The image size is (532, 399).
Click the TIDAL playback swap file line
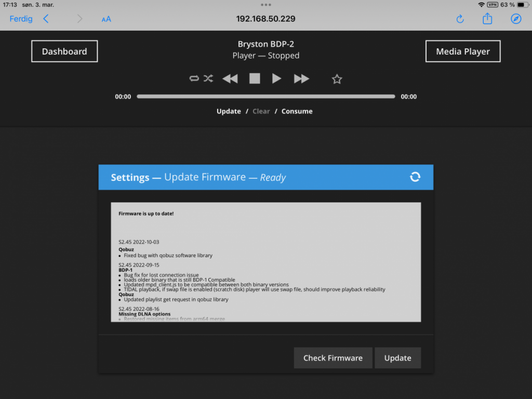(255, 289)
